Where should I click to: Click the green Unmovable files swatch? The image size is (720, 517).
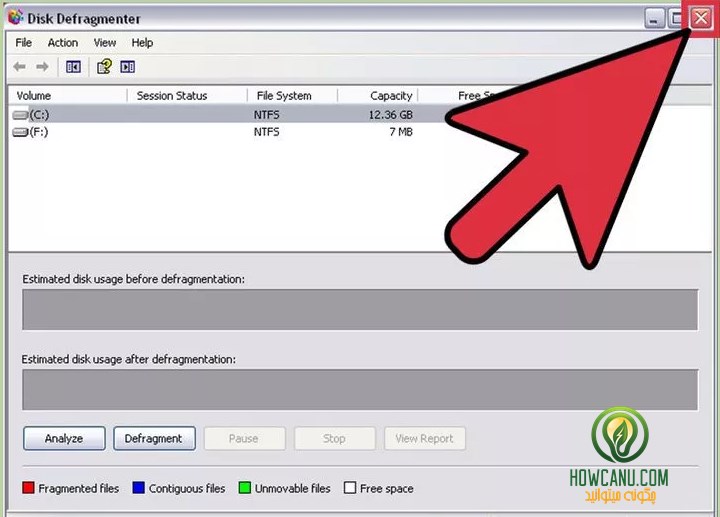click(245, 488)
